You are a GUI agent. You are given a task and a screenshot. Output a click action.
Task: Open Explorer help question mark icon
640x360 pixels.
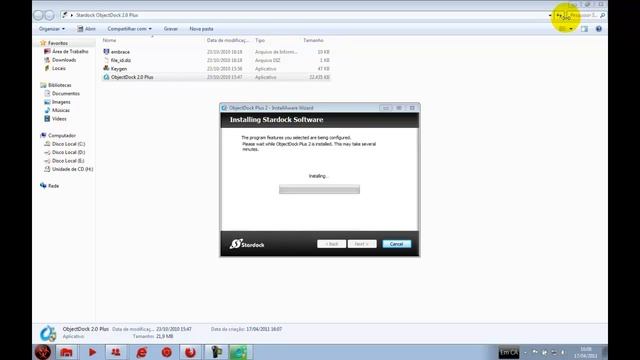pos(599,29)
